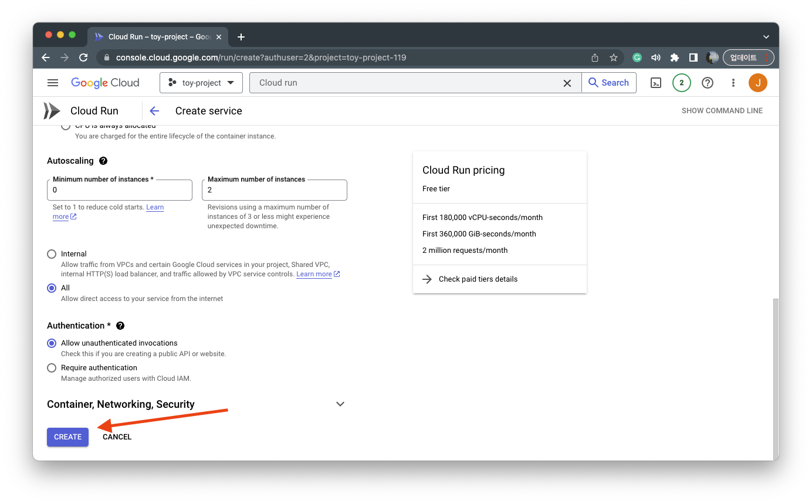The width and height of the screenshot is (812, 504).
Task: Clear the Cloud run search text
Action: tap(567, 83)
